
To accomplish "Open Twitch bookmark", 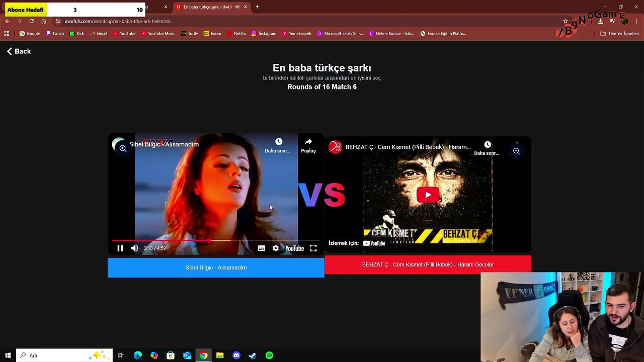I will [x=55, y=34].
